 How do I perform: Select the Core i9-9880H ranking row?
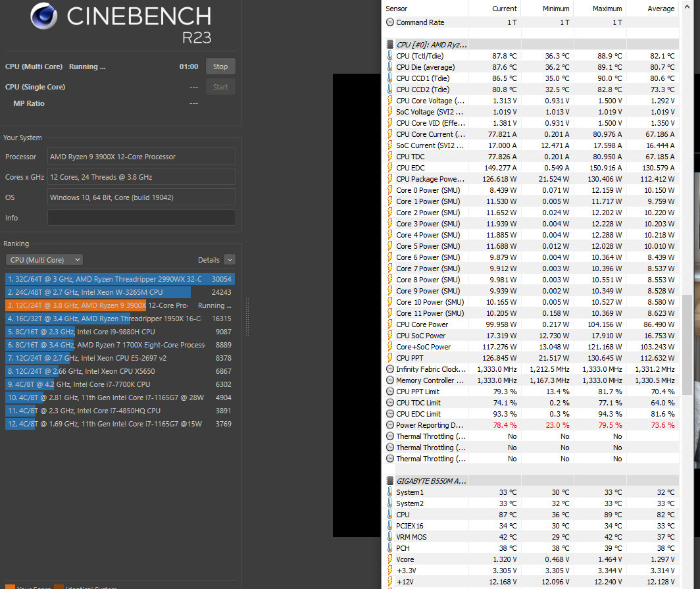coord(120,332)
